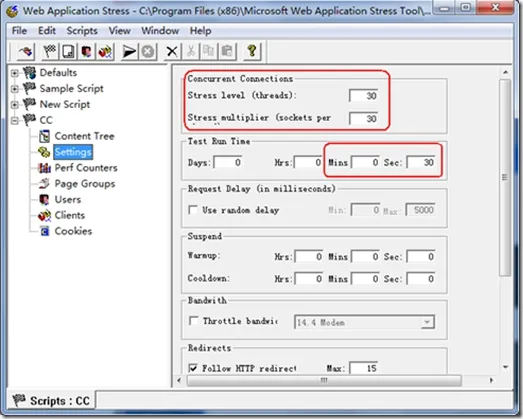Screen dimensions: 523x419
Task: Click the Content Tree icon
Action: pos(44,136)
